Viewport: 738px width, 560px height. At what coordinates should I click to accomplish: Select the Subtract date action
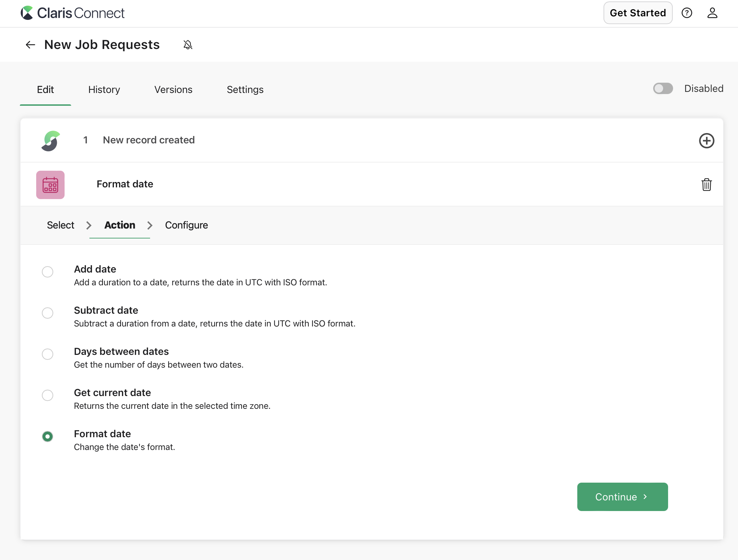[x=47, y=313]
